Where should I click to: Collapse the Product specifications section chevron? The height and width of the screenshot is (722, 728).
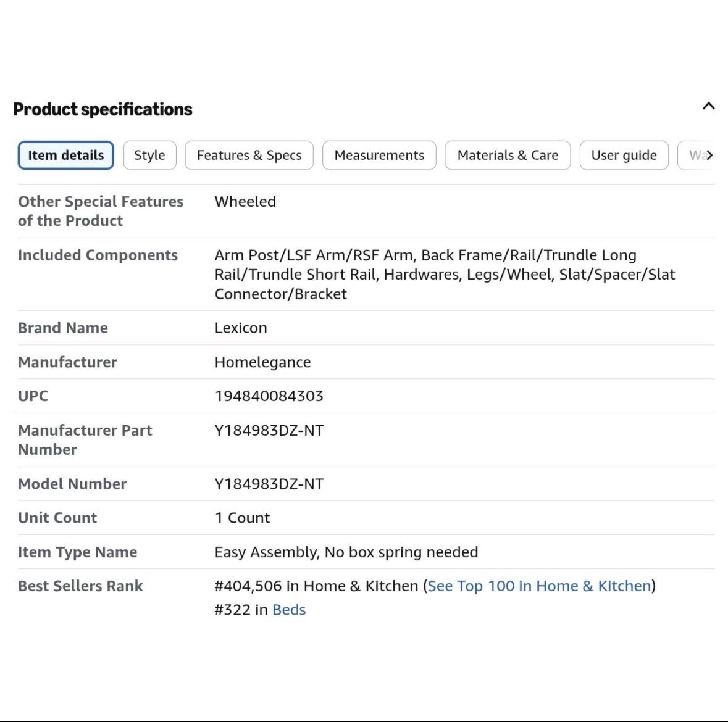708,106
